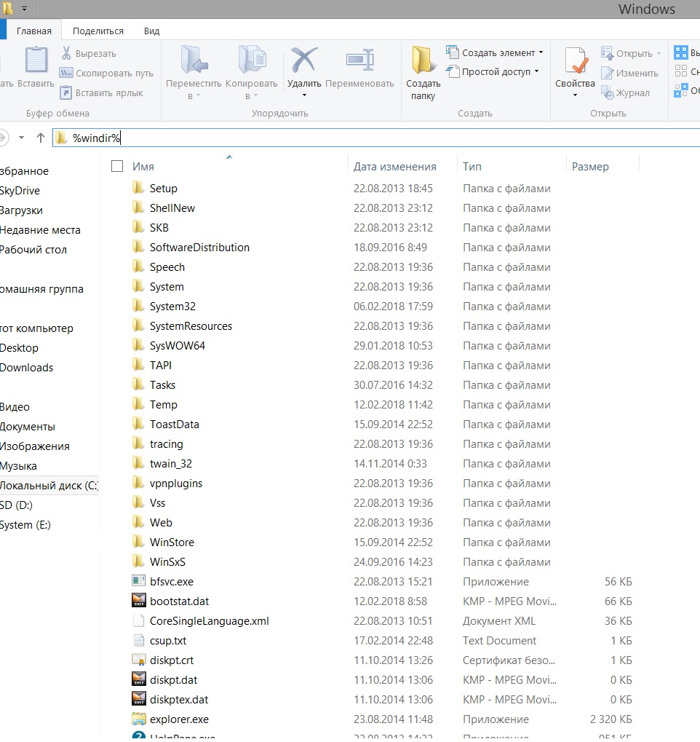Select Downloads in navigation pane
The width and height of the screenshot is (700, 742).
(x=26, y=367)
